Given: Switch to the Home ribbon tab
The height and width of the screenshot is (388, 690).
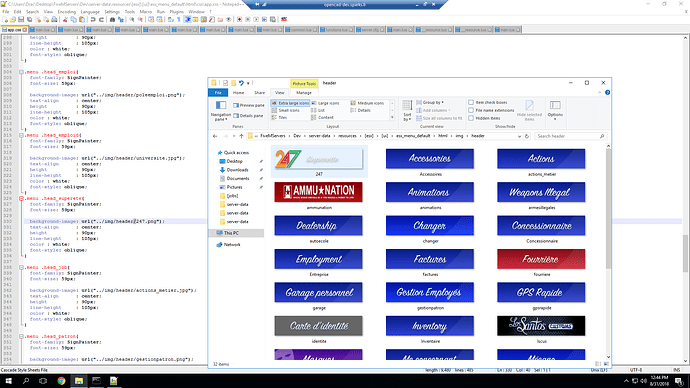Looking at the screenshot, I should point(238,93).
